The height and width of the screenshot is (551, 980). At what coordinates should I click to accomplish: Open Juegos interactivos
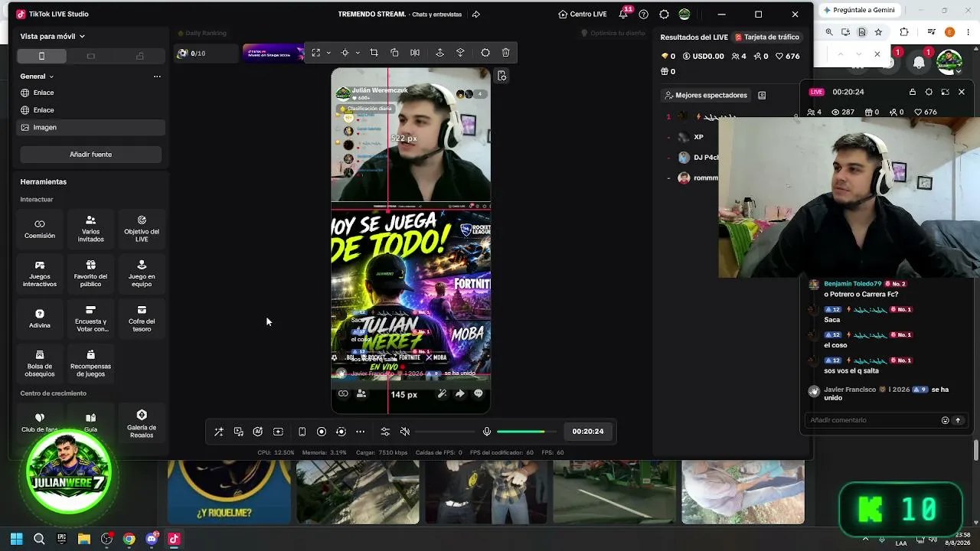[x=40, y=274]
